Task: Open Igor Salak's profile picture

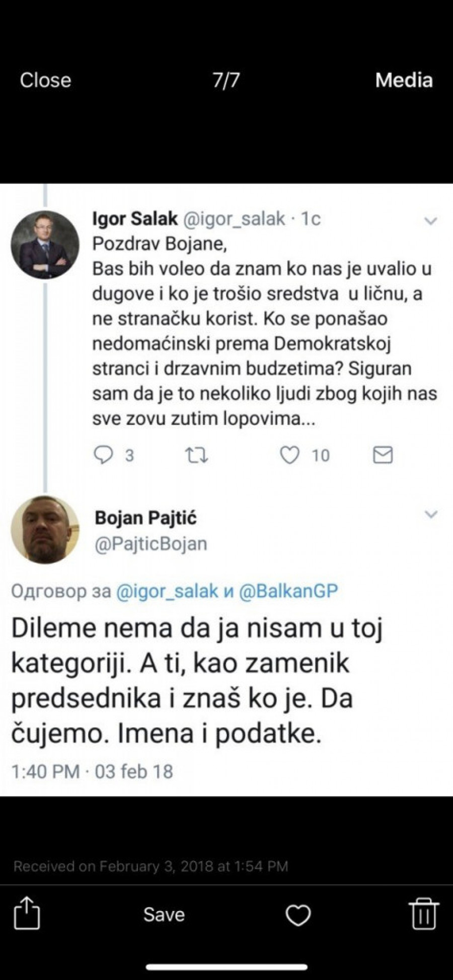Action: [x=45, y=245]
